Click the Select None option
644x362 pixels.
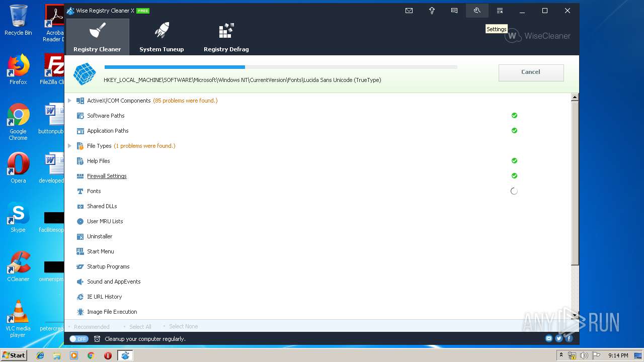(x=183, y=327)
